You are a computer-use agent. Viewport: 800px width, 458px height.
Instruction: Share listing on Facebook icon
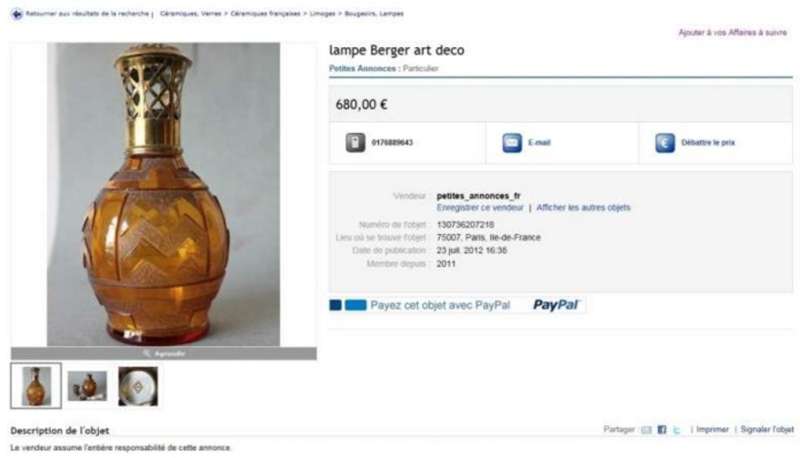click(x=662, y=429)
